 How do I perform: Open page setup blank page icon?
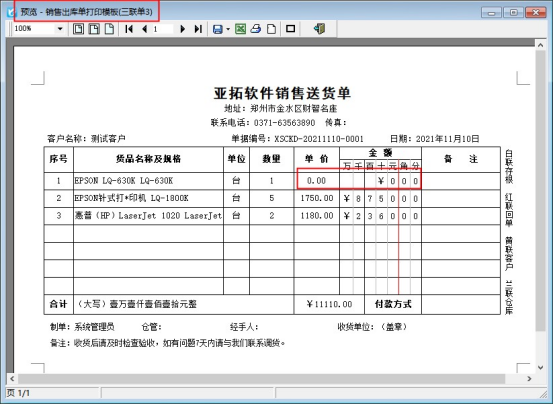(x=271, y=29)
